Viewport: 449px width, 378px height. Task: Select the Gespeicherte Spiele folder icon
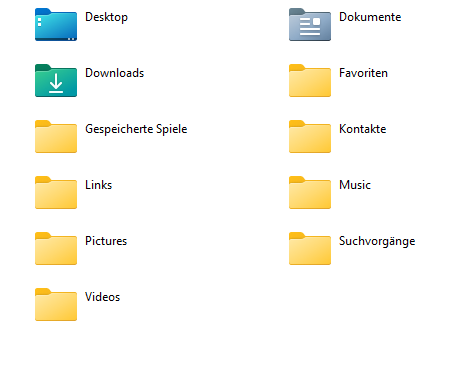click(56, 137)
